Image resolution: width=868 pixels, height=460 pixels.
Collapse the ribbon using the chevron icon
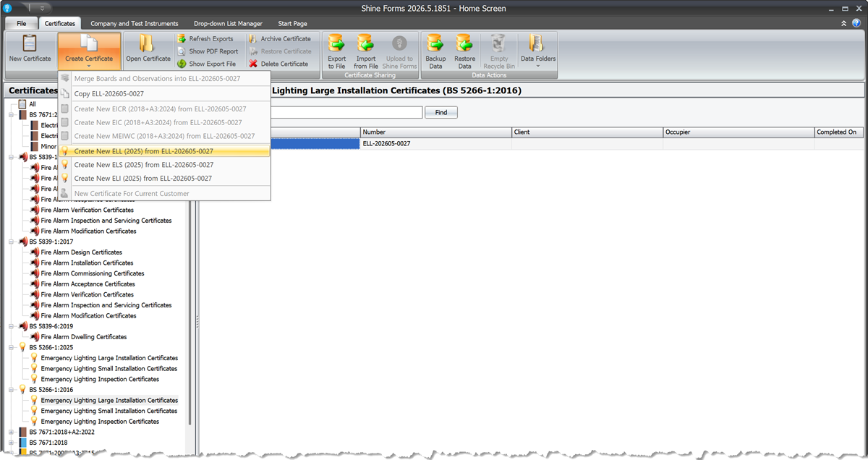tap(843, 23)
